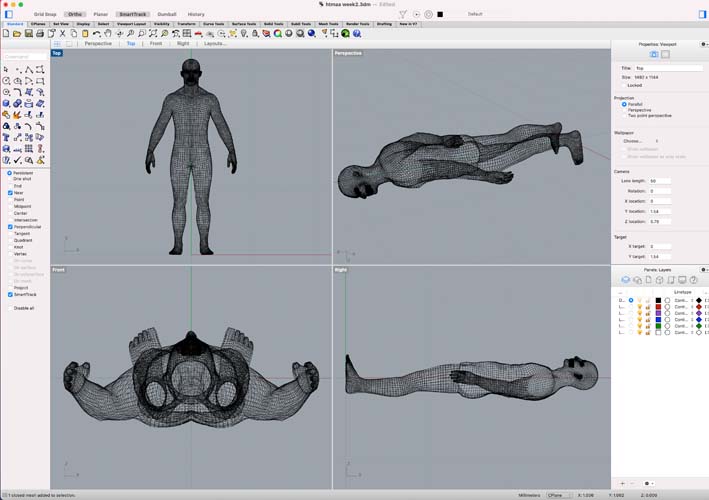Toggle the Ortho mode button
Screen dimensions: 709x500
point(75,14)
